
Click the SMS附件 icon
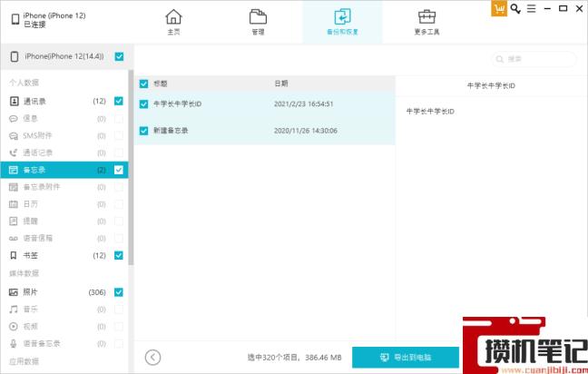point(14,136)
